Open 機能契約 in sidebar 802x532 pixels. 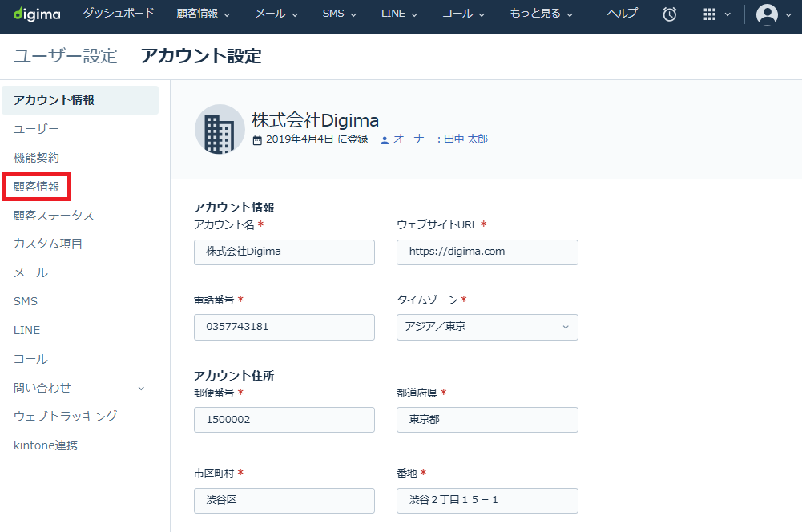click(x=36, y=158)
